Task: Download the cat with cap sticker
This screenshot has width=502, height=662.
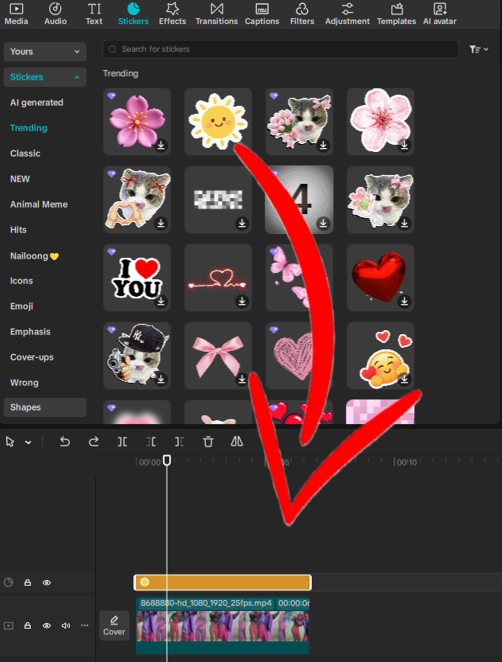Action: point(161,379)
